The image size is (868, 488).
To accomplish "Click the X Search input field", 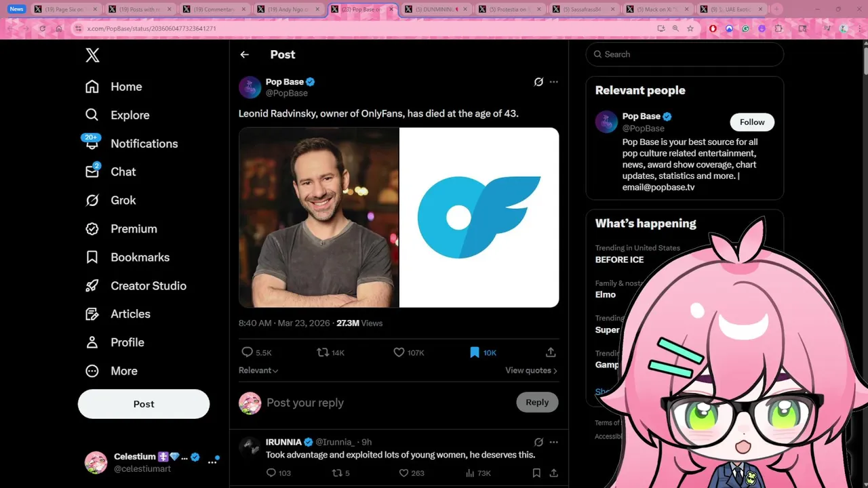I will point(685,54).
